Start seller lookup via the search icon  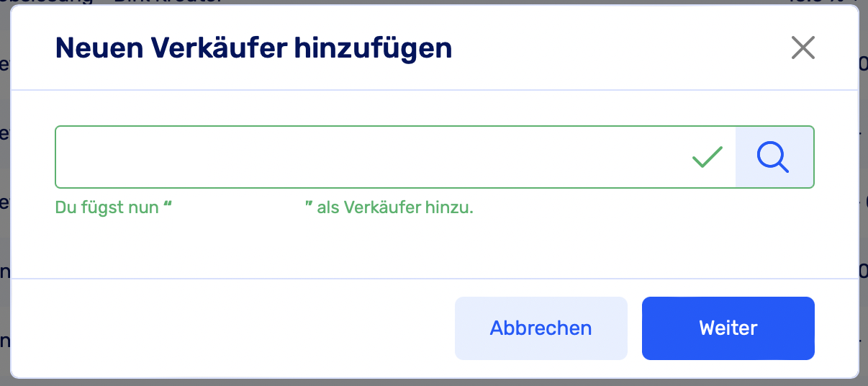point(774,157)
